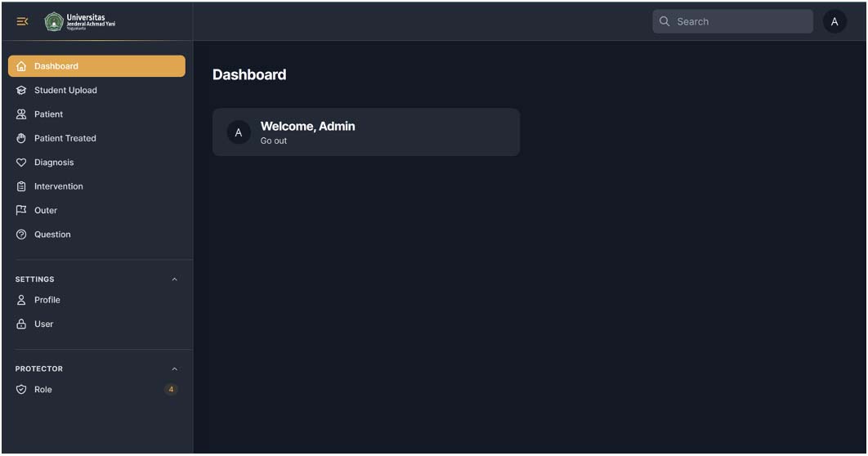Click the Outer flag icon
The height and width of the screenshot is (456, 868).
(21, 211)
